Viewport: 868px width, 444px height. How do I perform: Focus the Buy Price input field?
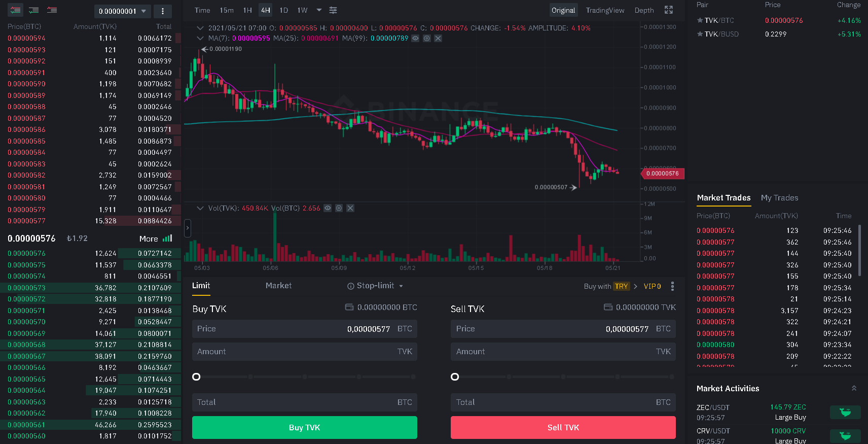(x=304, y=329)
